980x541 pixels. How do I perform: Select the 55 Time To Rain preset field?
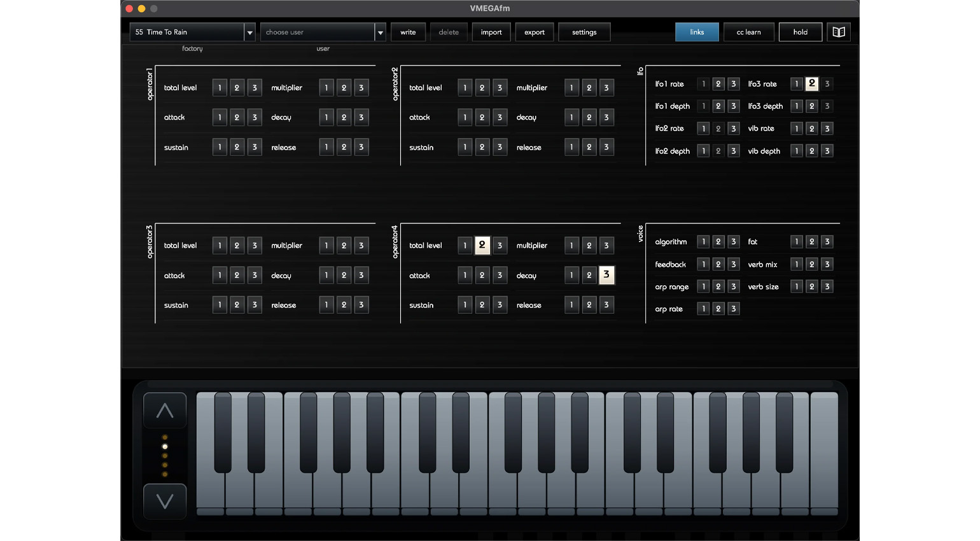(x=187, y=32)
